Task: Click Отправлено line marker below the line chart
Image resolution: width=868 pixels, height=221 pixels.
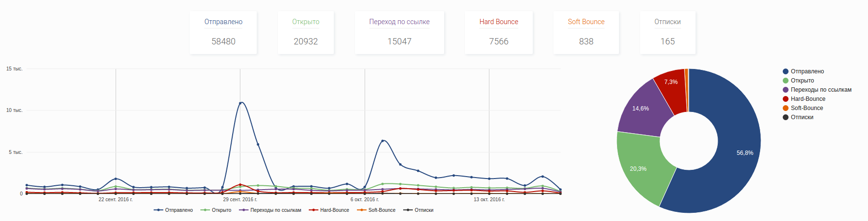Action: [x=158, y=210]
